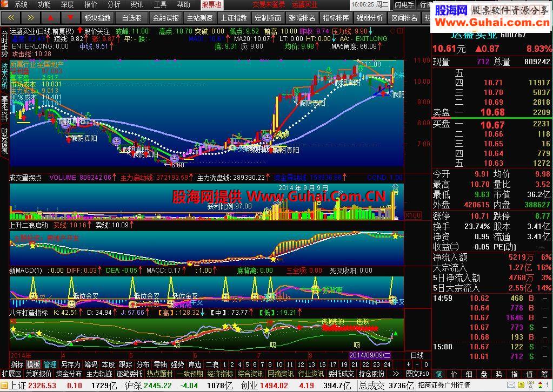Click the application logo icon at top-left
This screenshot has height=392, width=553.
point(5,4)
